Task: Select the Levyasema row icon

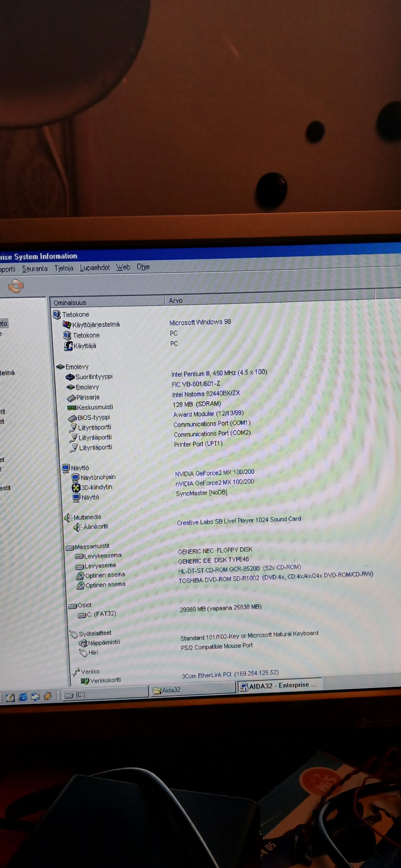Action: point(79,567)
